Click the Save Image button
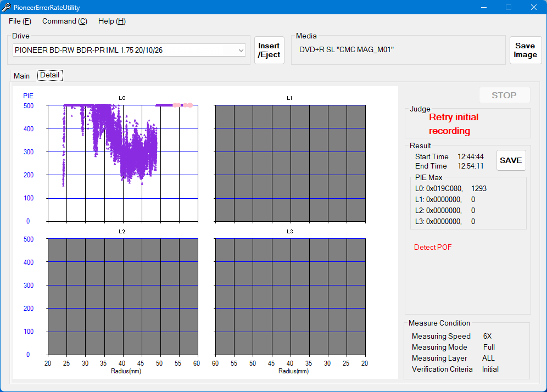 click(525, 50)
